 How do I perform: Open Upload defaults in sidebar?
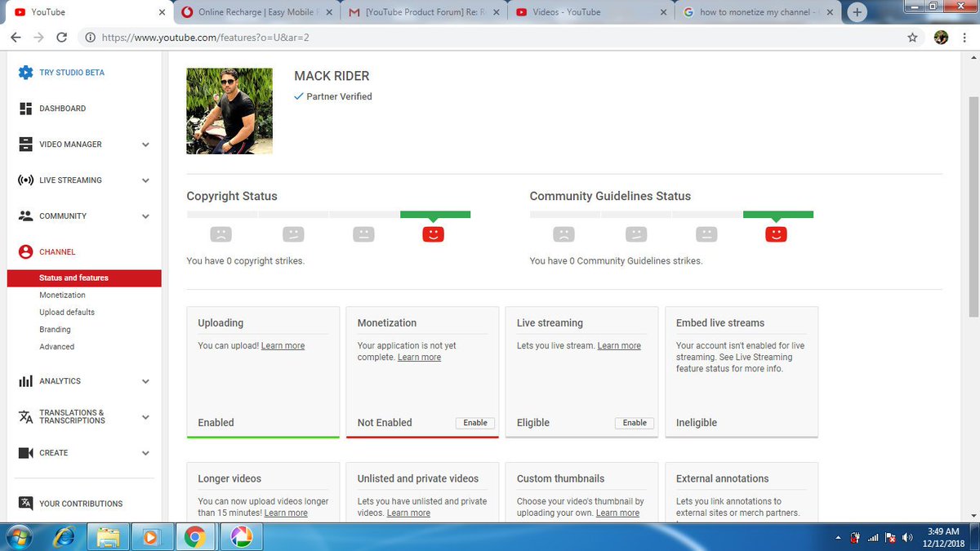[67, 313]
